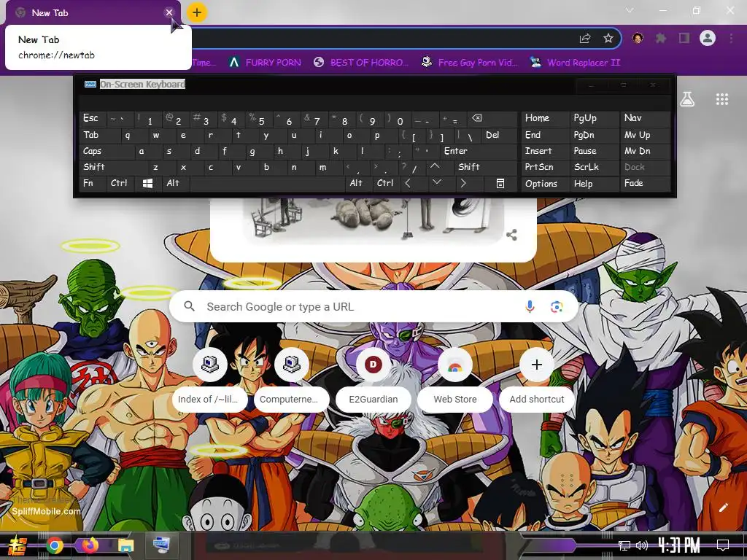747x560 pixels.
Task: Tap the left arrow key on keyboard
Action: 408,183
